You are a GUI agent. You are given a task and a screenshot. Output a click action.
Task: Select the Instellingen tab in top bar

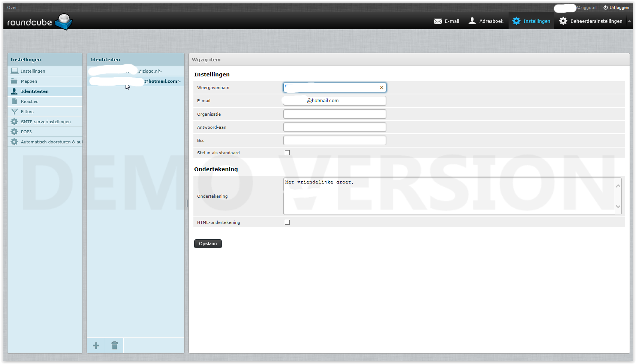(531, 21)
